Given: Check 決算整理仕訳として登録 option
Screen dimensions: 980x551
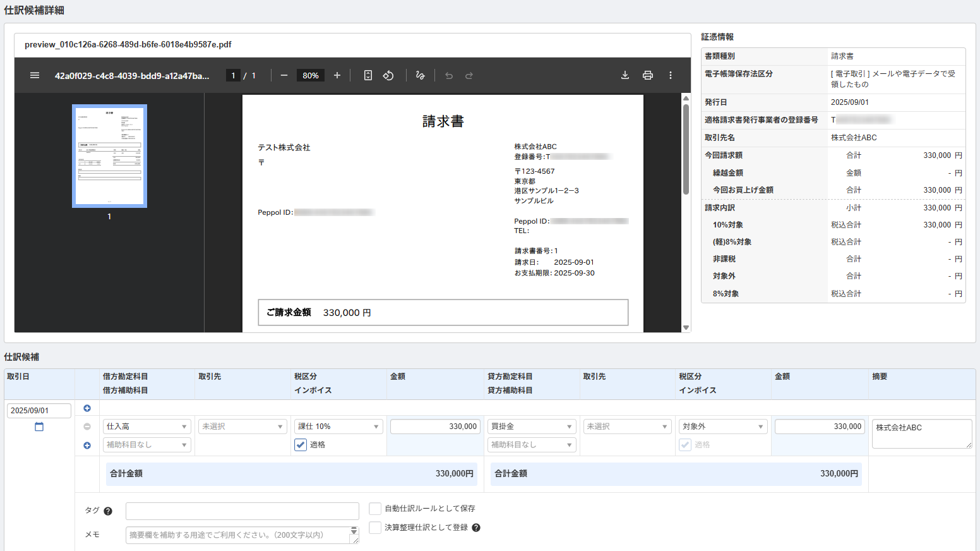Looking at the screenshot, I should point(375,528).
